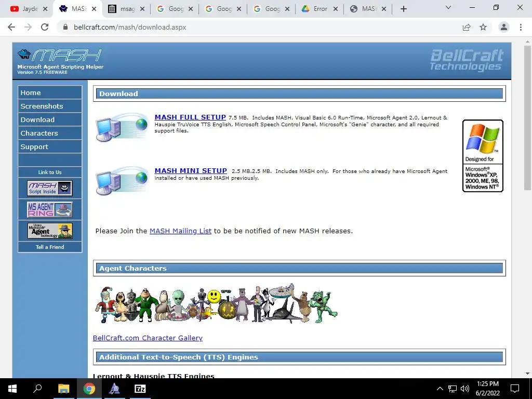The height and width of the screenshot is (399, 532).
Task: Share this page using share icon
Action: pos(467,27)
